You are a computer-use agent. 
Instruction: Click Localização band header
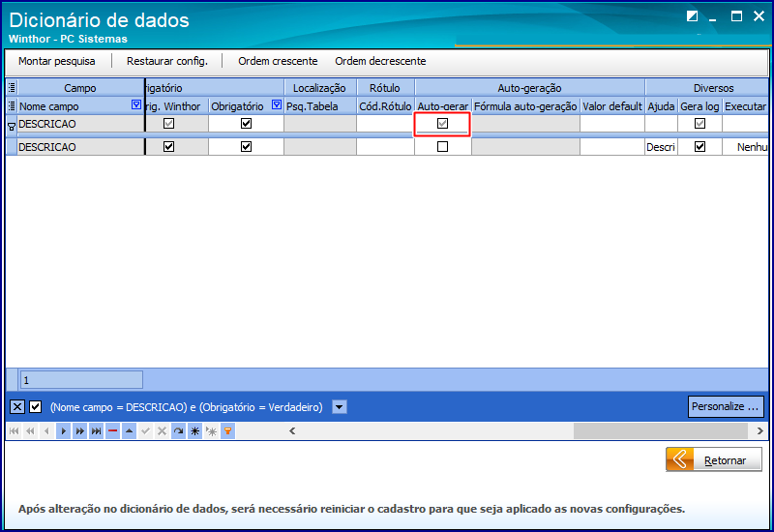(x=320, y=88)
